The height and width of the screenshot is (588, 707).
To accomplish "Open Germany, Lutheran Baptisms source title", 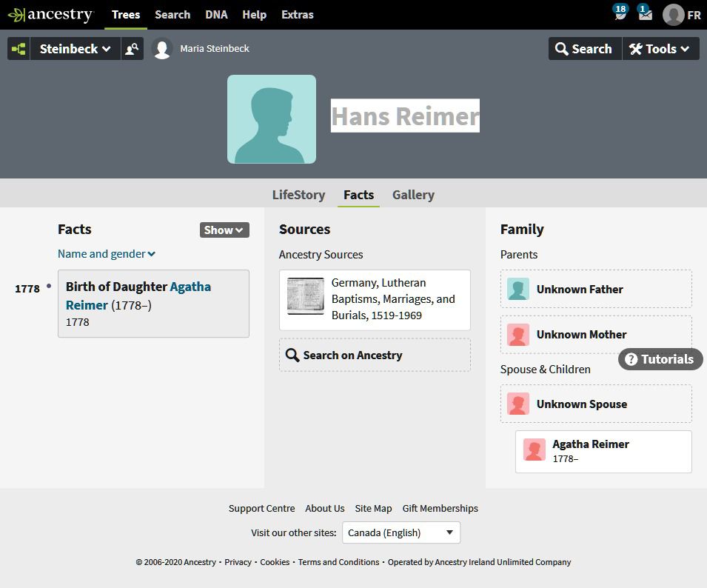I will click(x=393, y=299).
